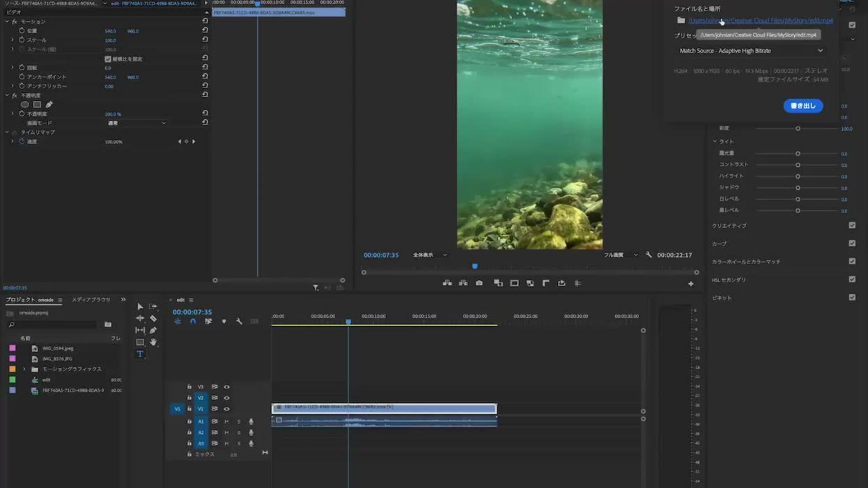Click the export file path link
Image resolution: width=868 pixels, height=488 pixels.
pos(760,20)
